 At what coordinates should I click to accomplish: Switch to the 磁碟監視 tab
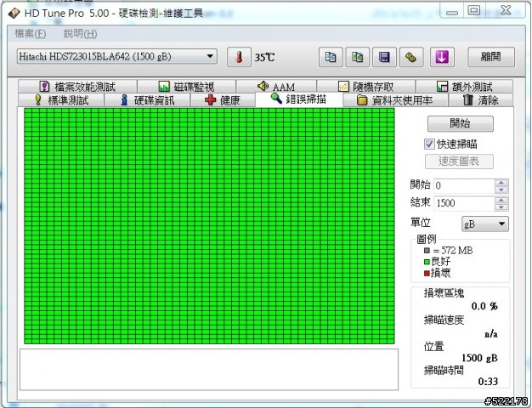(x=187, y=87)
